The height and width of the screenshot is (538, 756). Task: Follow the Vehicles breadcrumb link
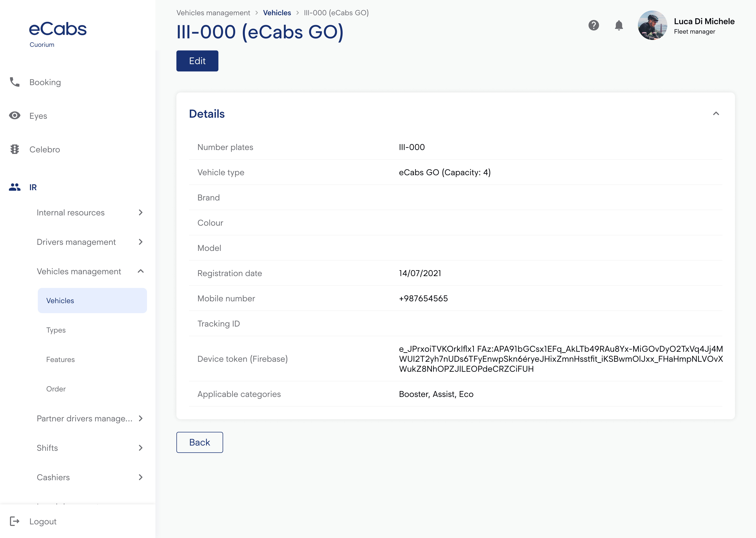pos(277,13)
